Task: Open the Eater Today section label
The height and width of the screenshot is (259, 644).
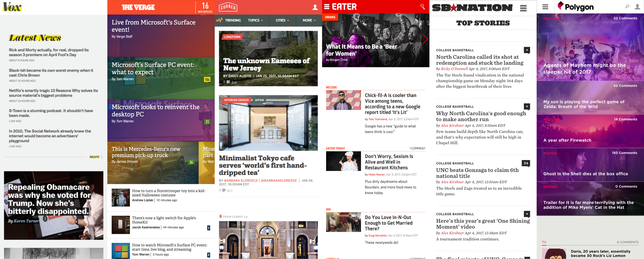Action: [335, 148]
